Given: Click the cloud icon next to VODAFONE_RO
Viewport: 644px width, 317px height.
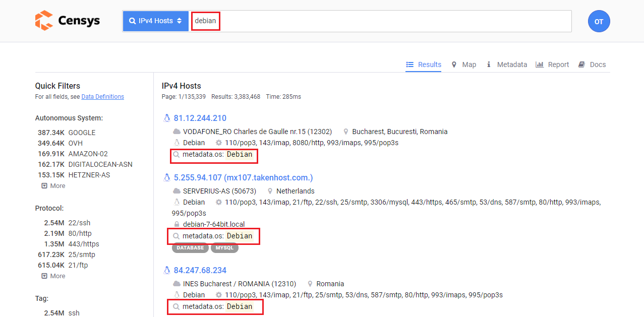Looking at the screenshot, I should [177, 132].
